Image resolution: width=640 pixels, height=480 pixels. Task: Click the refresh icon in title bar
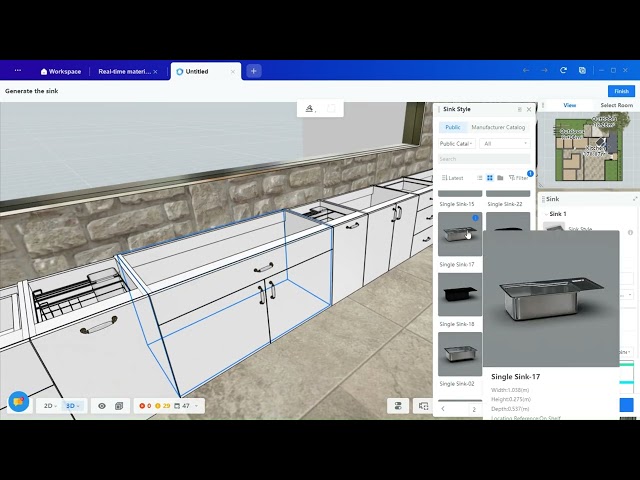(563, 70)
